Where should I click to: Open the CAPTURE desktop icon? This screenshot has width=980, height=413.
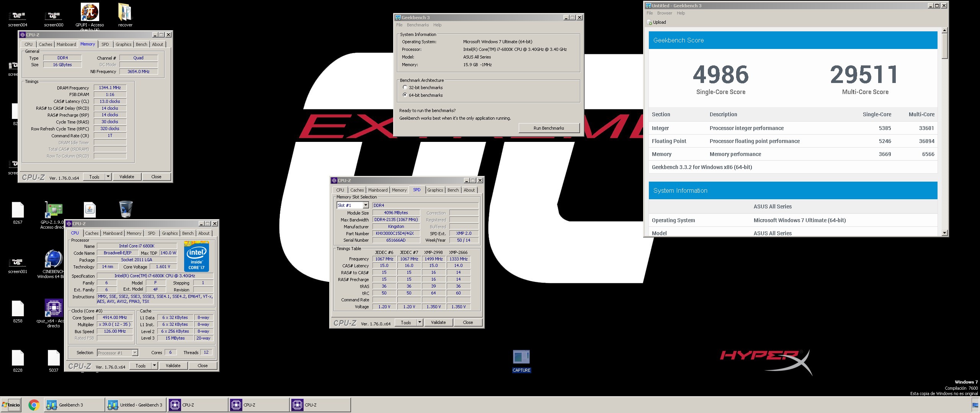pyautogui.click(x=521, y=361)
